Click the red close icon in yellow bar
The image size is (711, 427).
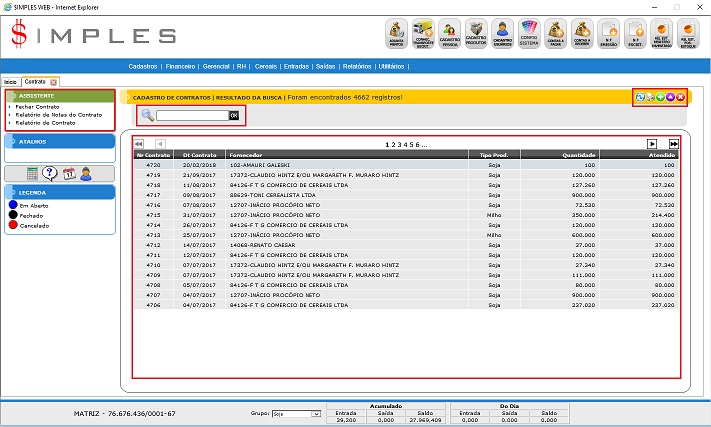click(680, 97)
